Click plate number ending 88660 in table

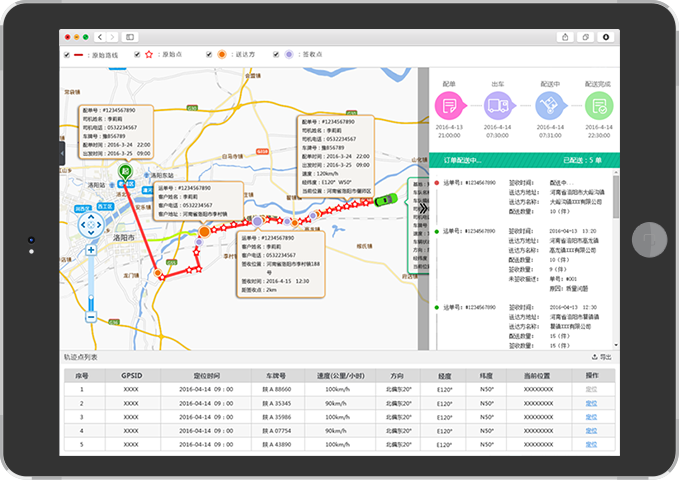[x=277, y=389]
